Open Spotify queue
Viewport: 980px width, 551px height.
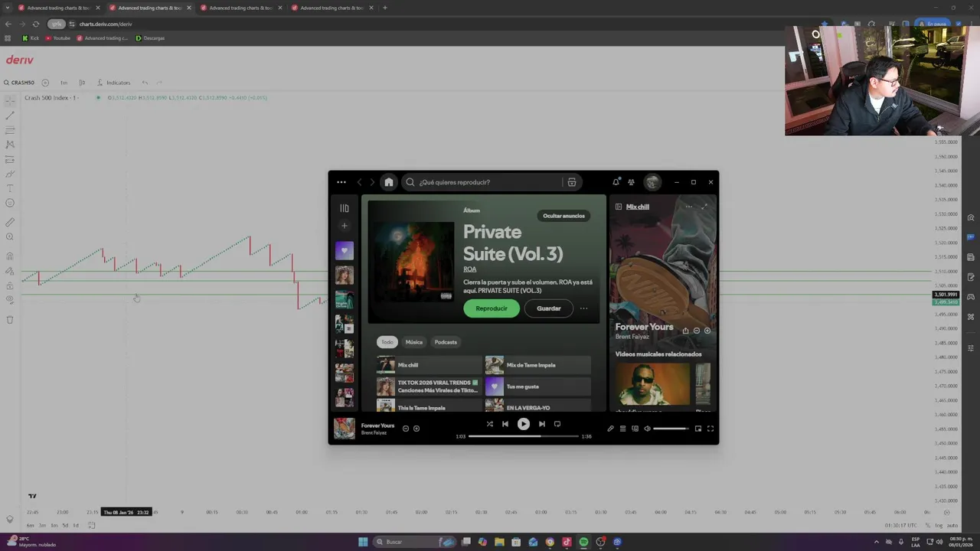click(x=622, y=429)
